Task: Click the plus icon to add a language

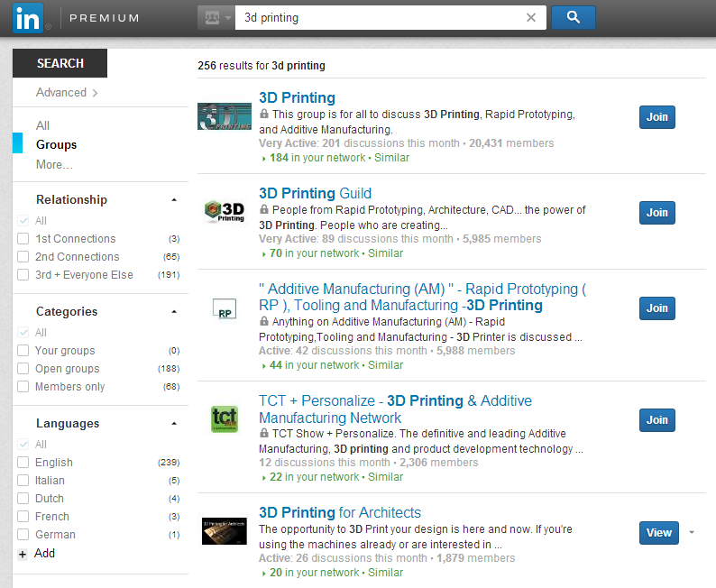Action: (x=22, y=555)
